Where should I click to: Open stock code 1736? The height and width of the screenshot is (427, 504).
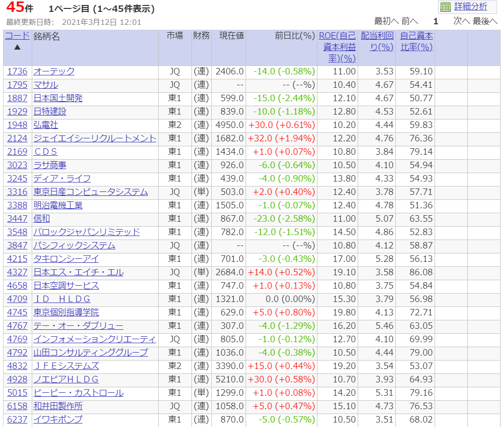coord(17,71)
